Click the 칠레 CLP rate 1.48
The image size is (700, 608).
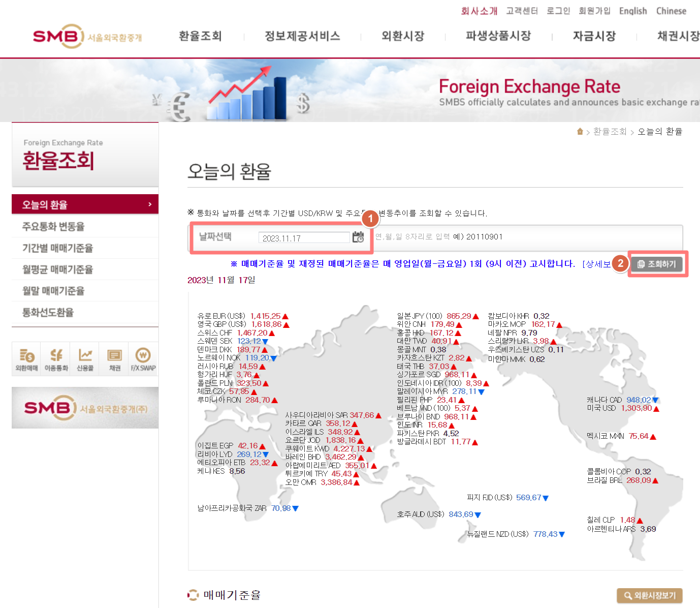tap(627, 520)
